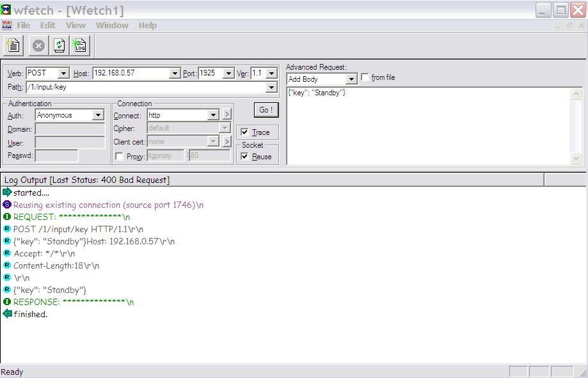Click the R icon beside 'Accept: */*'
The image size is (588, 378).
click(7, 253)
